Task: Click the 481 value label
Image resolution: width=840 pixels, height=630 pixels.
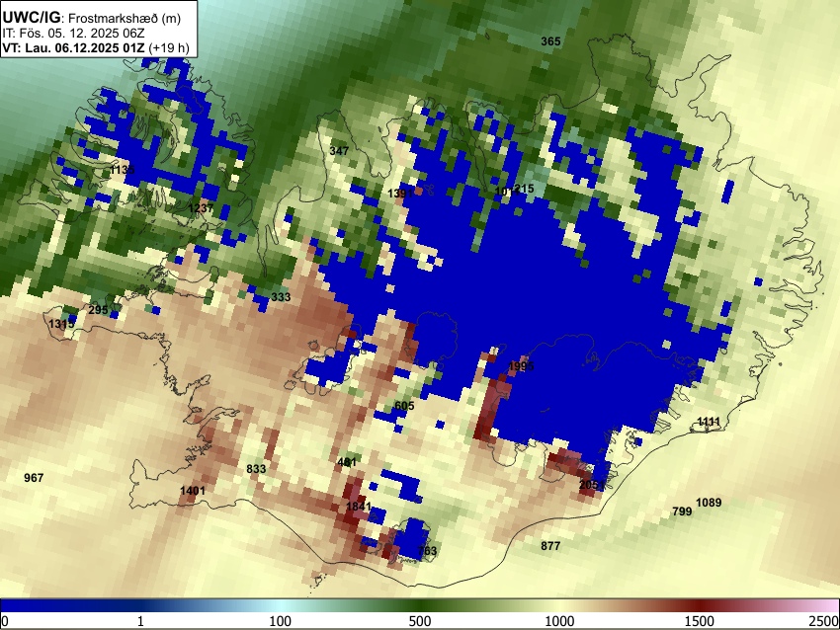Action: tap(347, 462)
